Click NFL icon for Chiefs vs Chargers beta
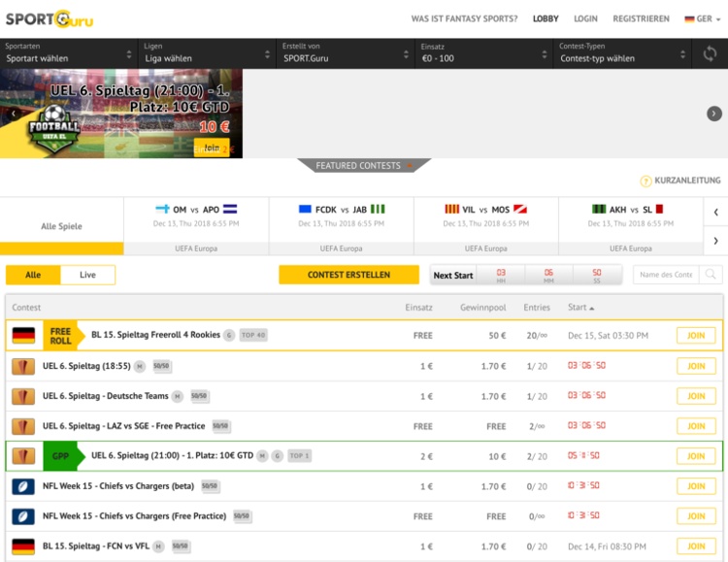 (x=23, y=486)
